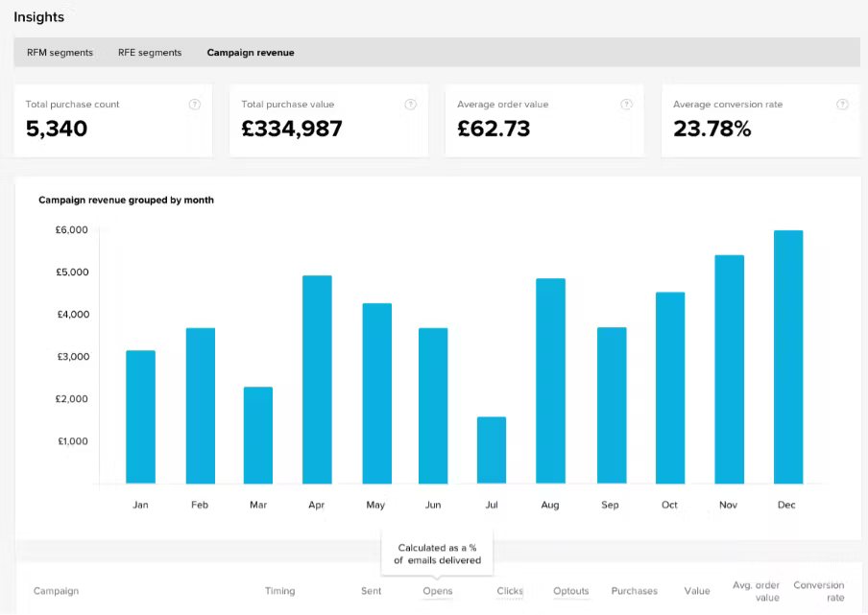Click the November revenue bar
868x615 pixels.
(x=730, y=369)
